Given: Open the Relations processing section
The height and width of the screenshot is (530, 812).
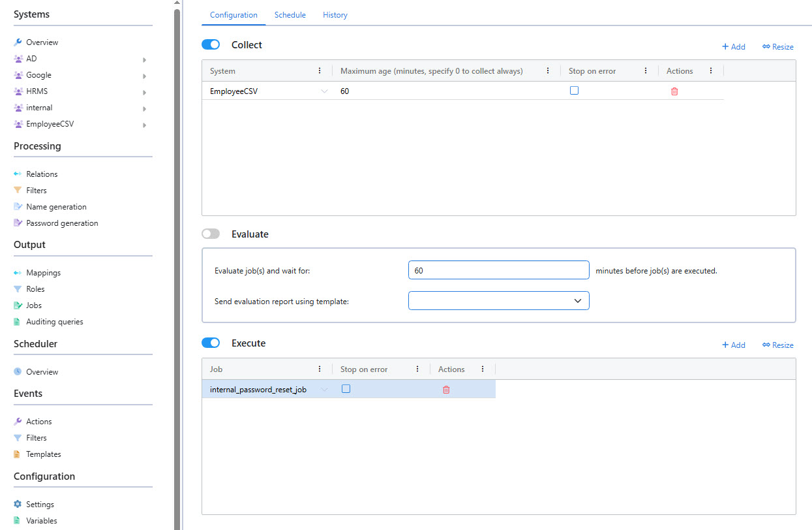Looking at the screenshot, I should (41, 174).
